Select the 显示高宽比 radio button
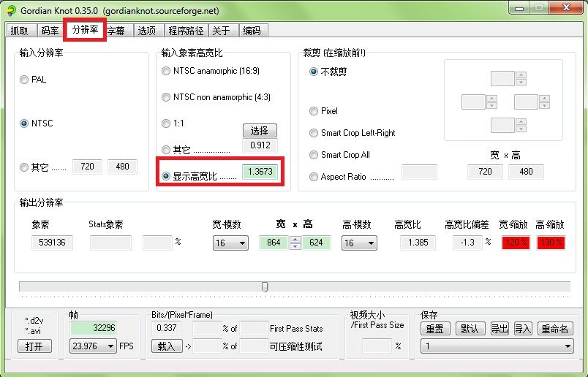This screenshot has width=588, height=377. 166,176
